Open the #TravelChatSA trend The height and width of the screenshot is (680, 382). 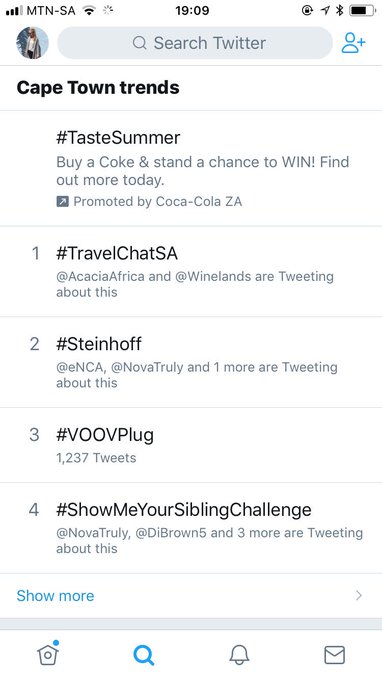(191, 271)
